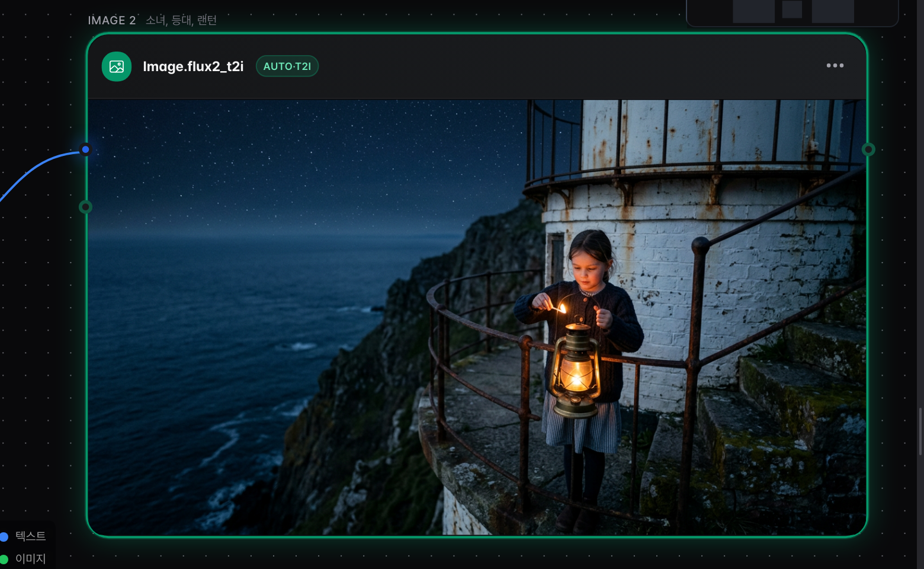Select the Image.flux2_t2i node title
The height and width of the screenshot is (569, 924).
point(193,66)
